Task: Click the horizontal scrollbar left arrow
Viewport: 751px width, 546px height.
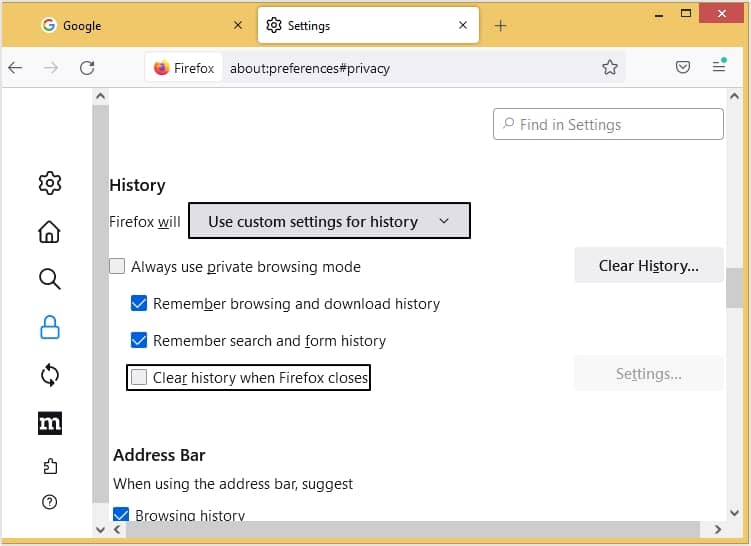Action: click(117, 529)
